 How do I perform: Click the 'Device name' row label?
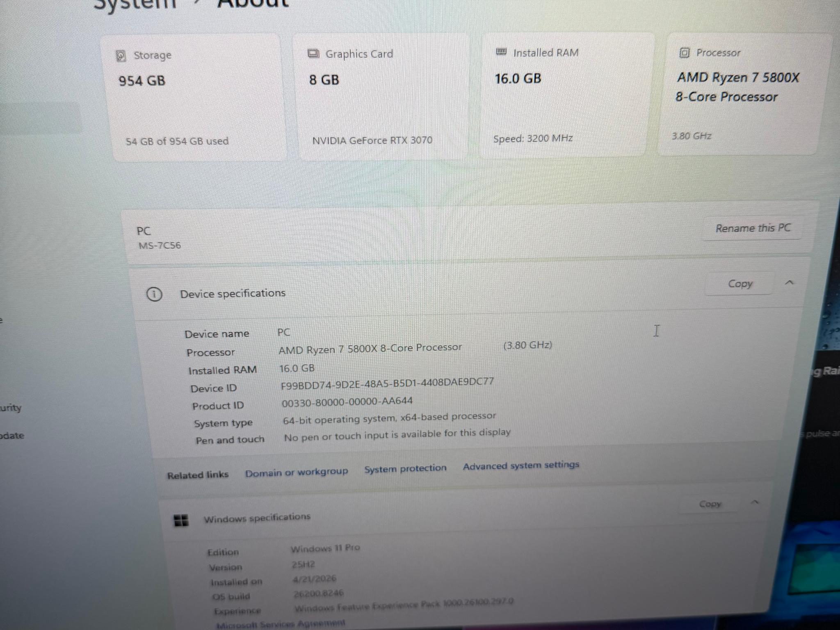click(x=217, y=334)
